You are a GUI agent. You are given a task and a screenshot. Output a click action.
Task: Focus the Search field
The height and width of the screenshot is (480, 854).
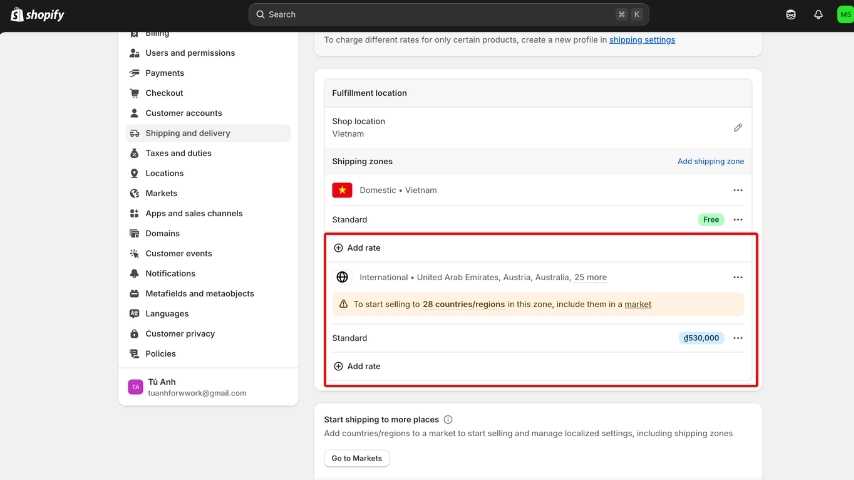tap(448, 15)
